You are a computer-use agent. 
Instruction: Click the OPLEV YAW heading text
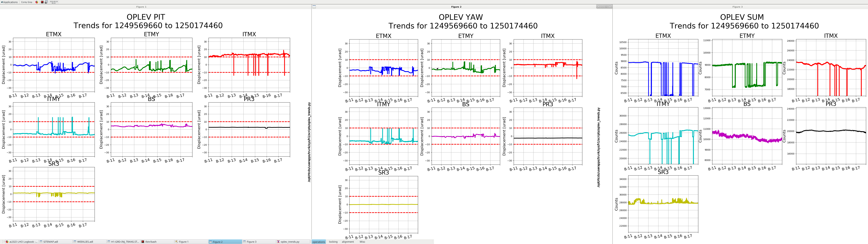click(461, 17)
